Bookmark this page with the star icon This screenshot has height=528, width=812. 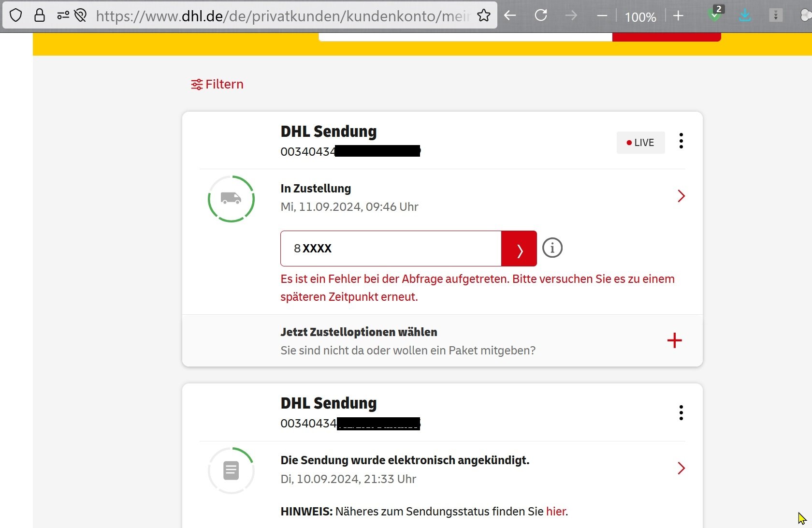484,15
